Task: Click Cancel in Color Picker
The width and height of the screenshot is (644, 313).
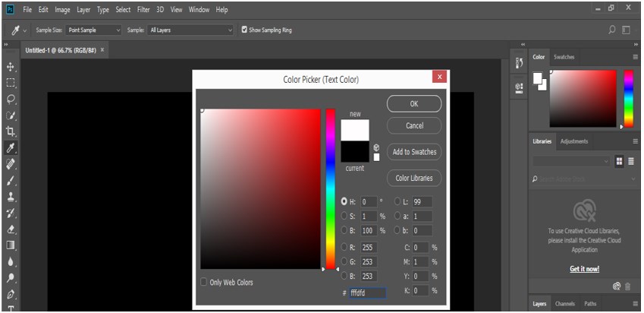Action: (x=414, y=125)
